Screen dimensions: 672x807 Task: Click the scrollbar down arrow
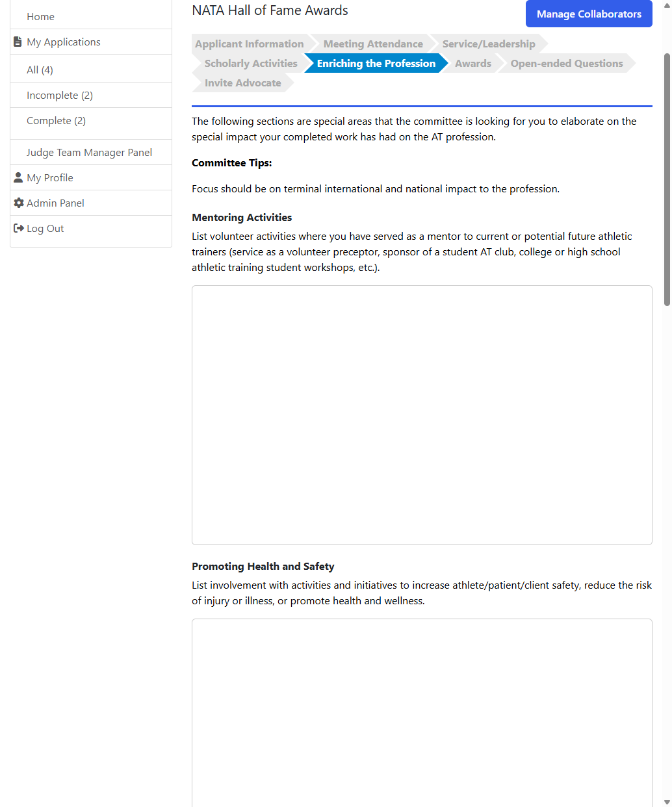pos(667,802)
